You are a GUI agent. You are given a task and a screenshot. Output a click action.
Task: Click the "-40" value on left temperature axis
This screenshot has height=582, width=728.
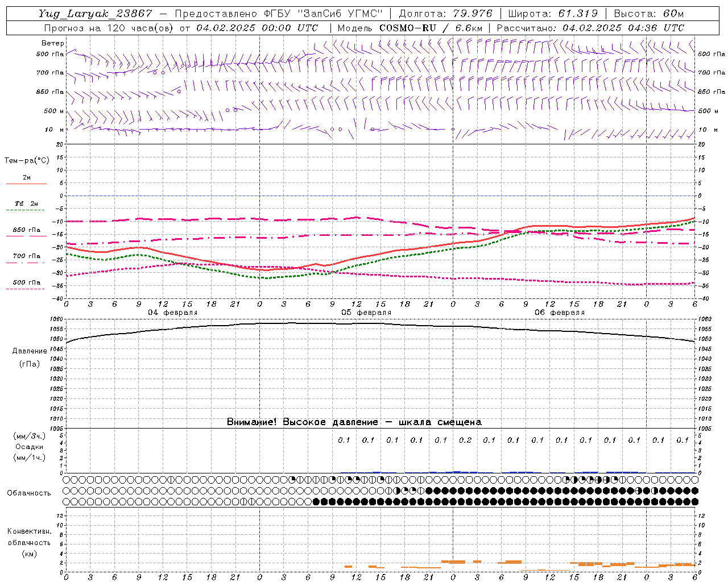(59, 298)
